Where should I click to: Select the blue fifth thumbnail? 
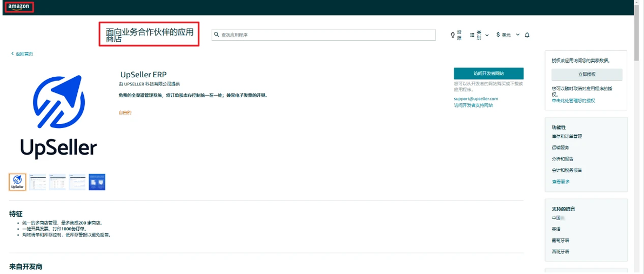[x=97, y=182]
